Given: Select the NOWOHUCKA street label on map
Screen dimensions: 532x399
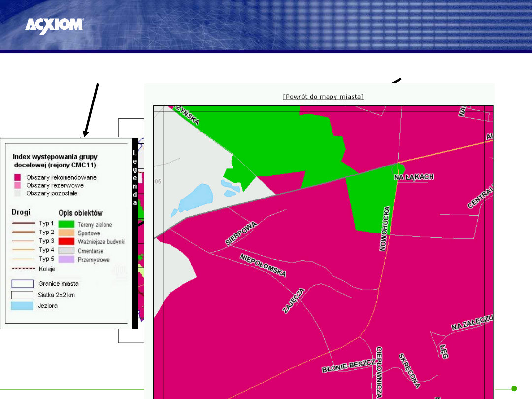Looking at the screenshot, I should pyautogui.click(x=384, y=229).
